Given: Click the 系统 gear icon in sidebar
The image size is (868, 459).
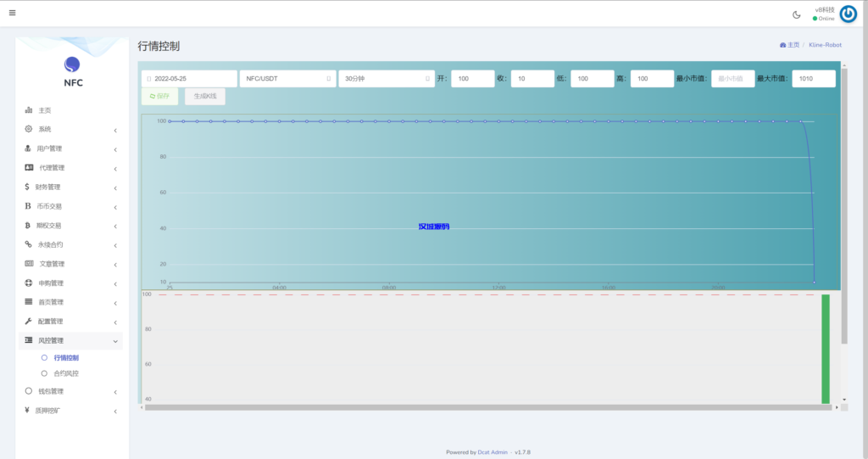Looking at the screenshot, I should coord(29,129).
